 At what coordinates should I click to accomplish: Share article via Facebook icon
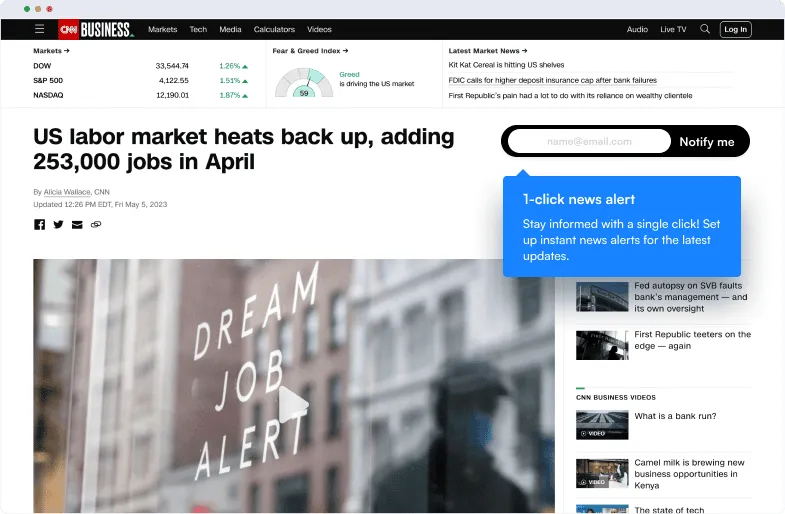40,224
